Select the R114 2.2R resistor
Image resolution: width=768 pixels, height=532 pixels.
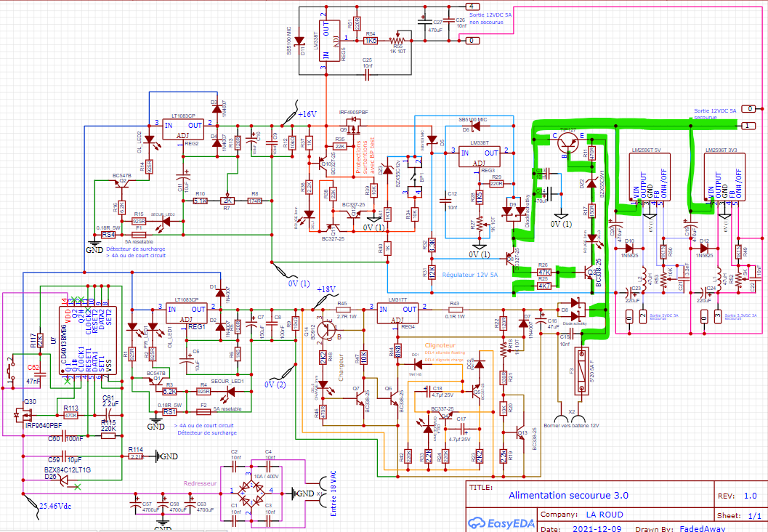[136, 456]
